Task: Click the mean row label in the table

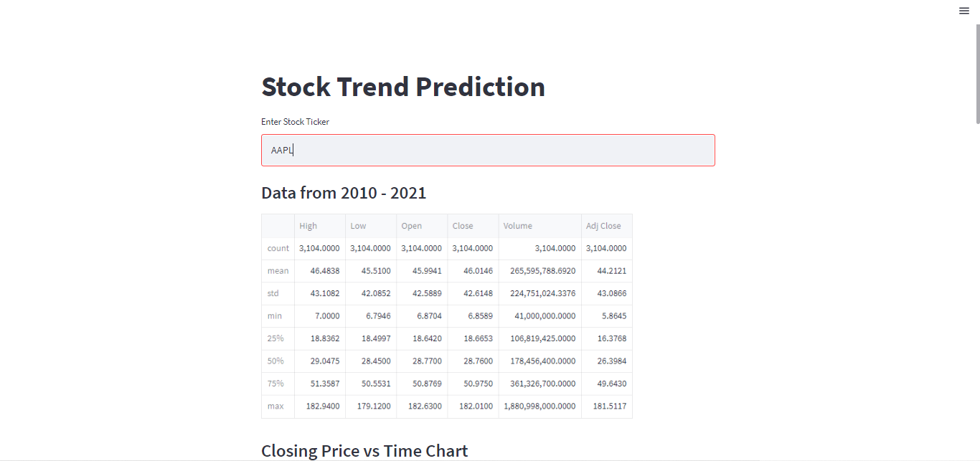Action: pyautogui.click(x=276, y=270)
